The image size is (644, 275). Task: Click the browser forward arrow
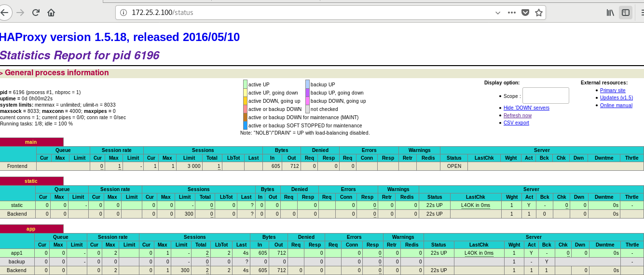pyautogui.click(x=20, y=13)
